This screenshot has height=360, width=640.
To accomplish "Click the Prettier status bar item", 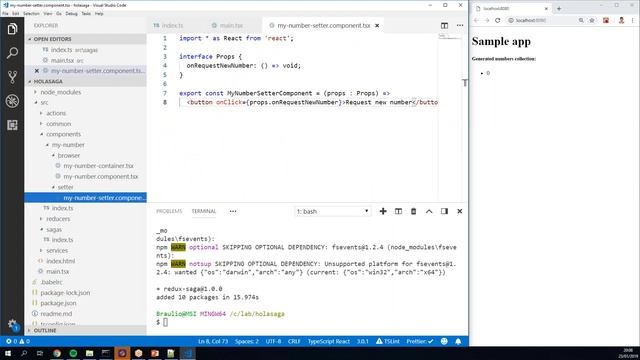I will coord(420,341).
